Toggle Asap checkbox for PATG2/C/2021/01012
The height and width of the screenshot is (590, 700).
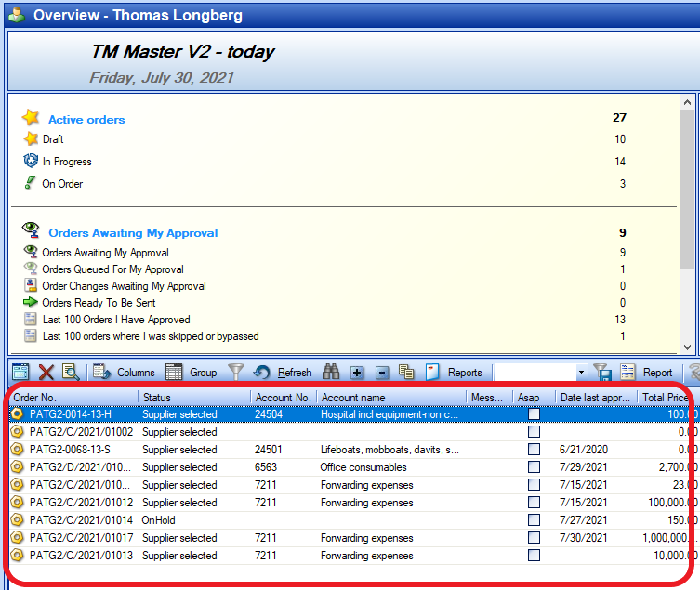coord(534,502)
